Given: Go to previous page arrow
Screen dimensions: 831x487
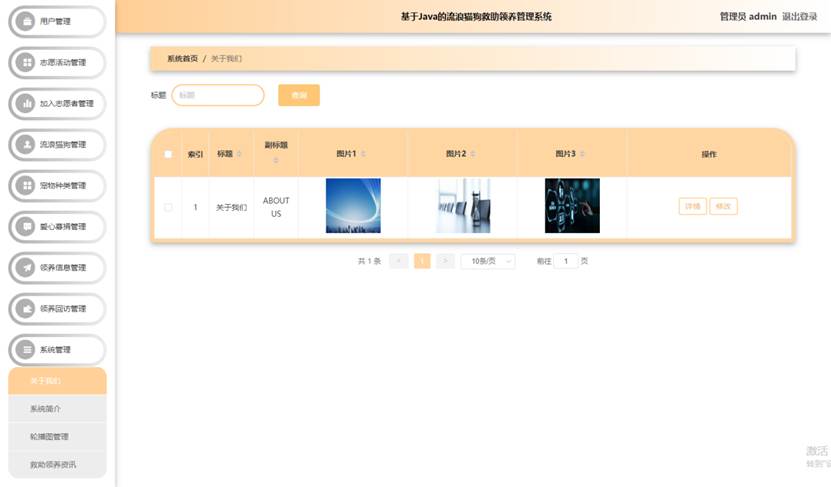Looking at the screenshot, I should point(399,261).
